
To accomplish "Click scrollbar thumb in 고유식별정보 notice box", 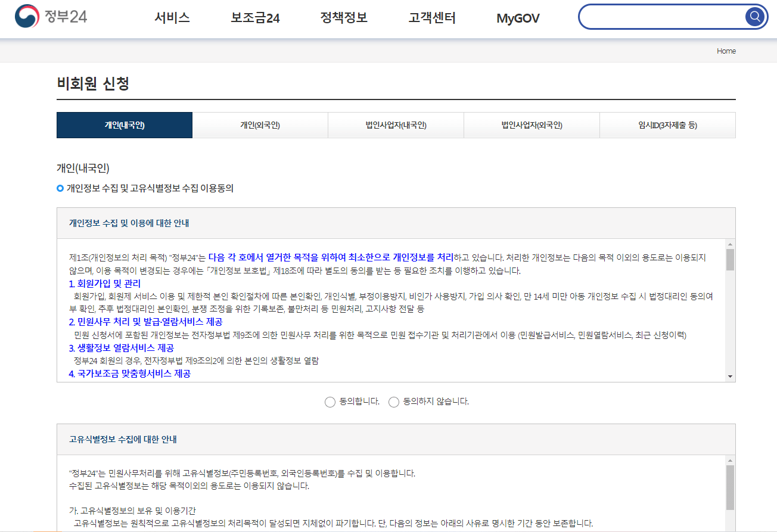I will (x=730, y=487).
